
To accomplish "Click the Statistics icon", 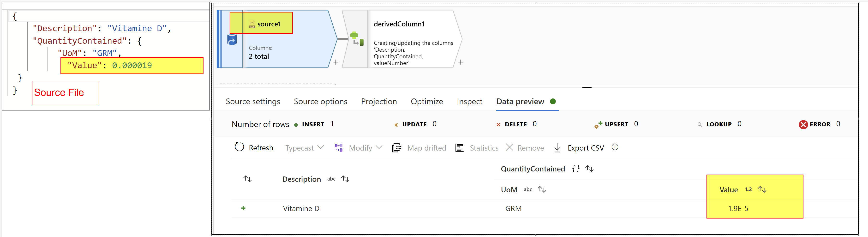I will (459, 147).
